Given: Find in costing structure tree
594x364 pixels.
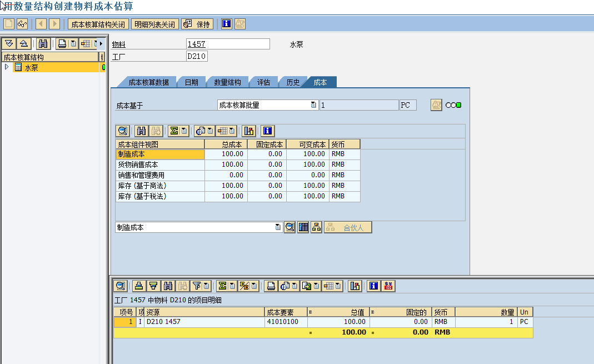Looking at the screenshot, I should tap(43, 44).
